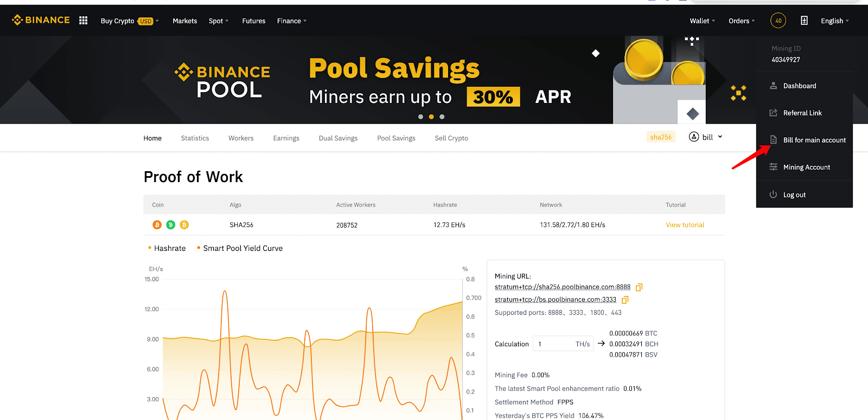Click the orange Bitcoin coin icon
Screen dimensions: 868x420
click(x=157, y=225)
